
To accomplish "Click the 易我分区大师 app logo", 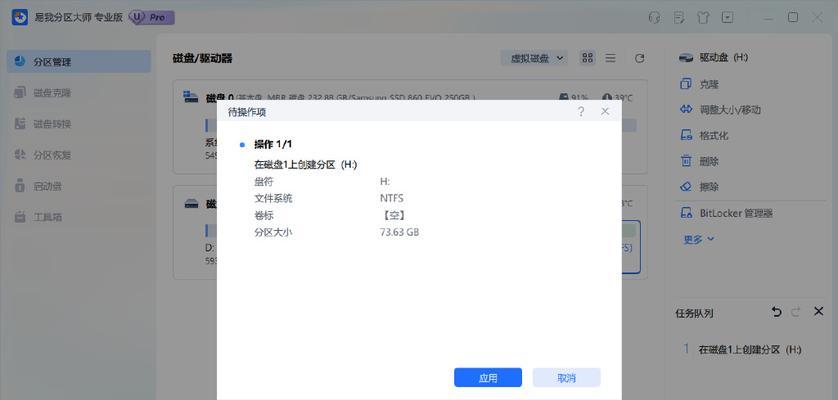I will coord(20,17).
